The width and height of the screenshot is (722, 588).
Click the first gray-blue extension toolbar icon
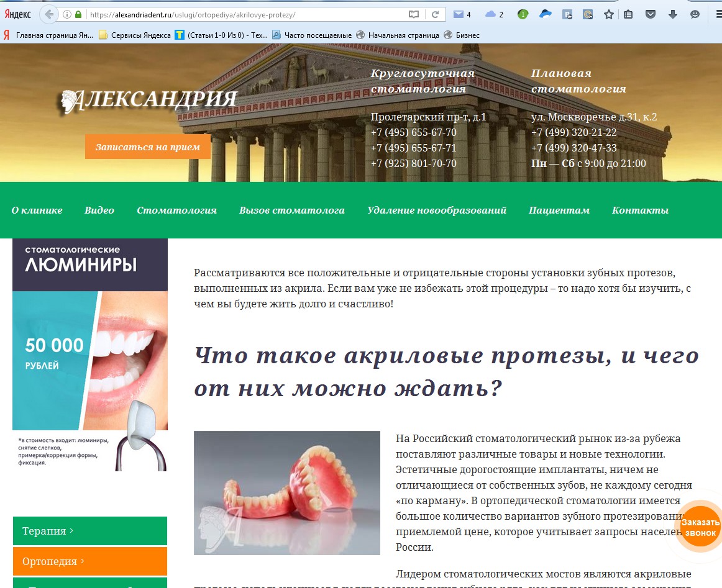click(x=567, y=15)
